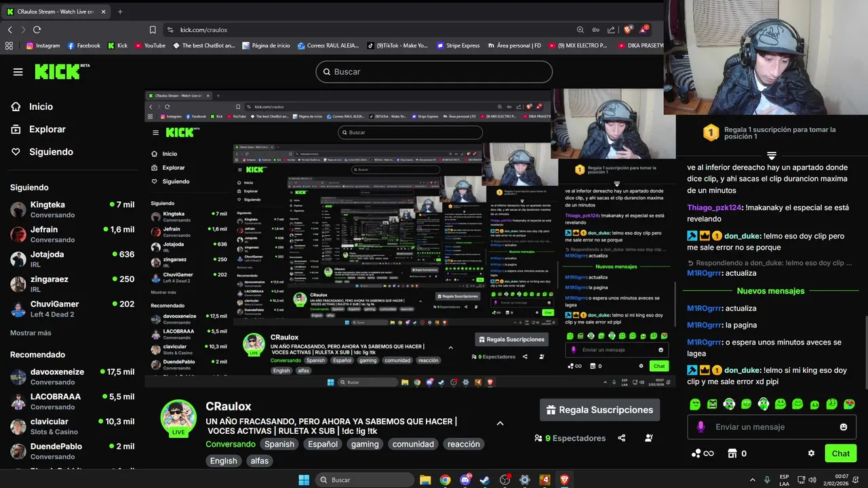The width and height of the screenshot is (868, 488).
Task: Collapse stream info with chevron up
Action: [500, 424]
